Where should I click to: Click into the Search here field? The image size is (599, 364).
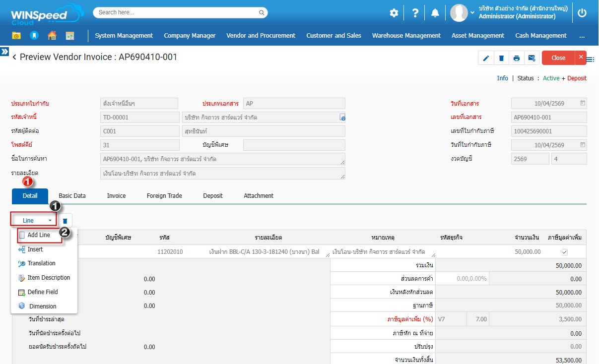tap(180, 12)
